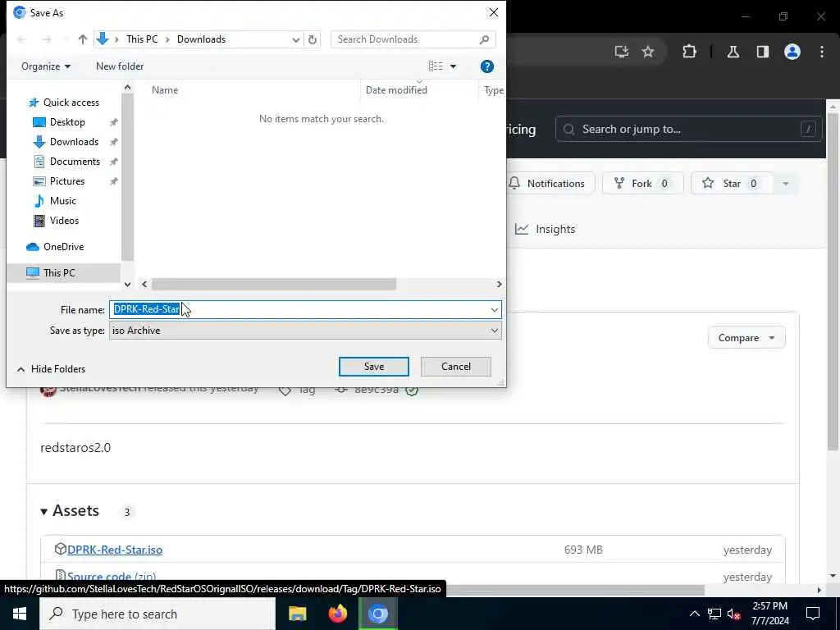Open Firefox from the taskbar
Image resolution: width=840 pixels, height=630 pixels.
[x=337, y=614]
